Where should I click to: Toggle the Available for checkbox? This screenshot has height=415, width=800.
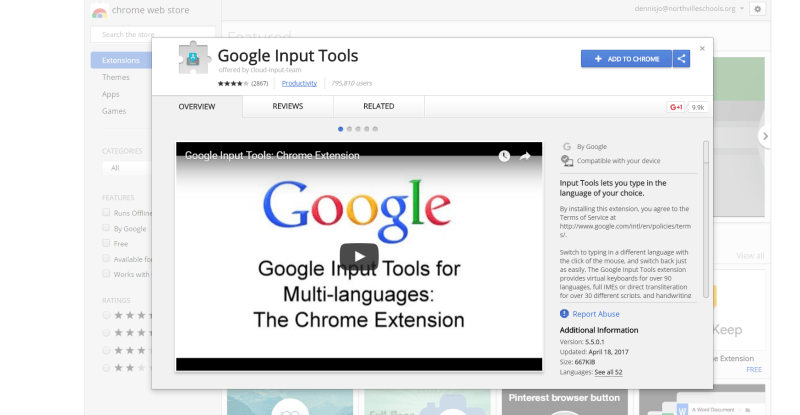106,258
